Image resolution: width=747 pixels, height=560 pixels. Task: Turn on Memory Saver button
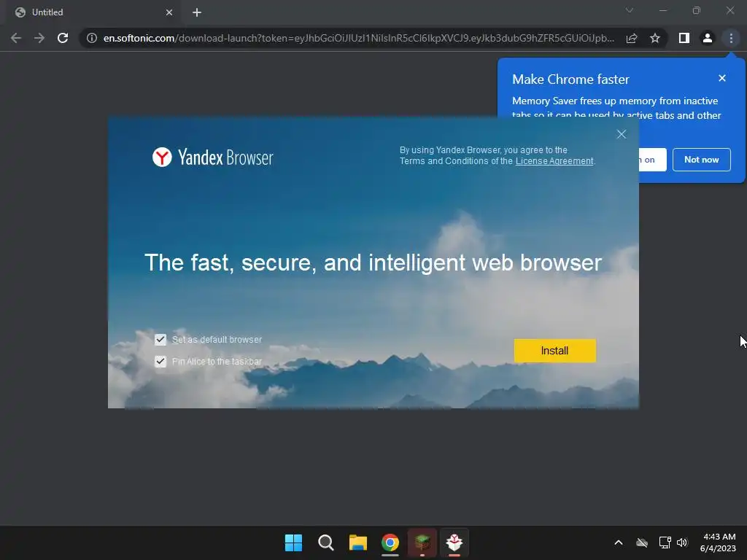(652, 160)
